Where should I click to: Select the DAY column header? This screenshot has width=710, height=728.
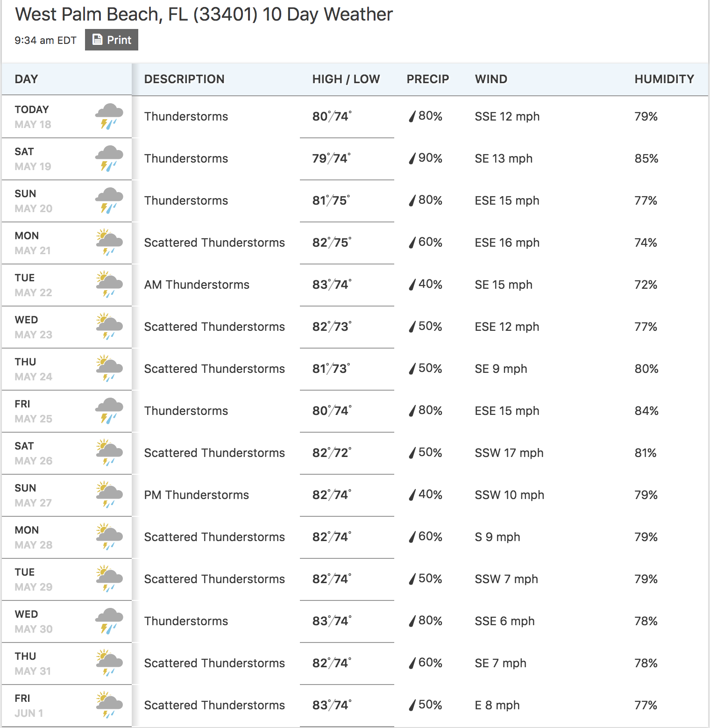(26, 79)
